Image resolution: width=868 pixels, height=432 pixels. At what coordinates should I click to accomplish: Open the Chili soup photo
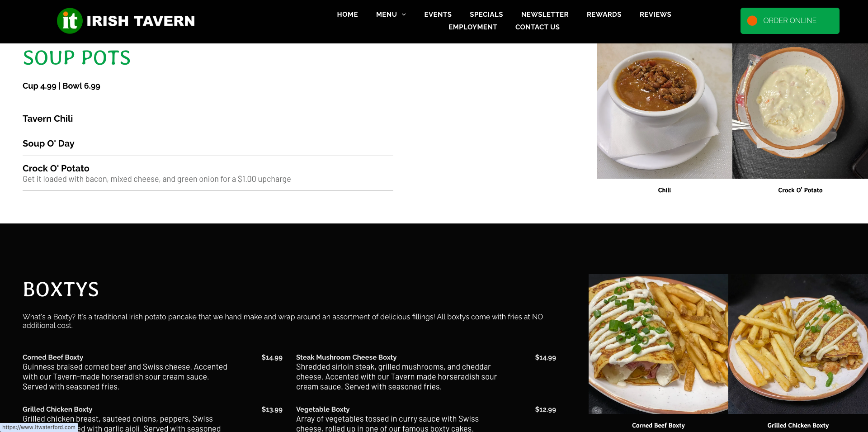coord(664,111)
